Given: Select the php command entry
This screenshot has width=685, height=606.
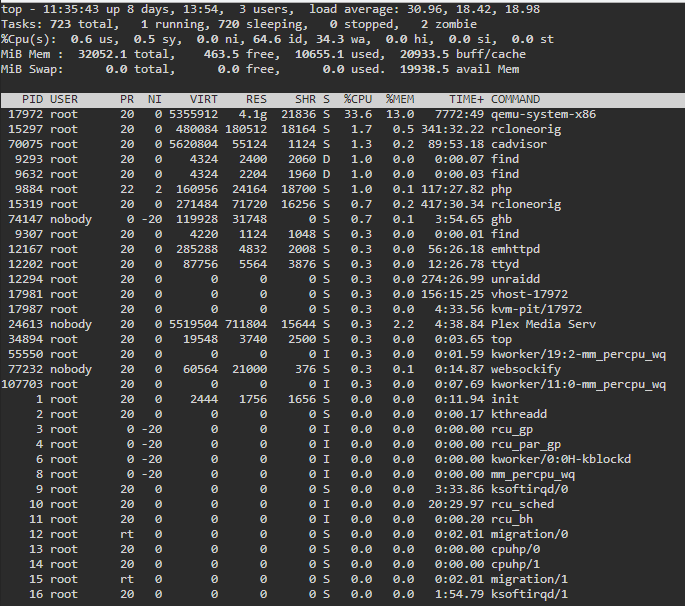Looking at the screenshot, I should coord(501,190).
